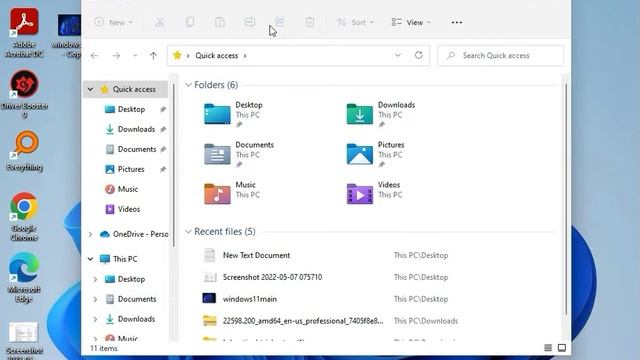640x360 pixels.
Task: Click Quick access in the address bar
Action: (x=216, y=56)
